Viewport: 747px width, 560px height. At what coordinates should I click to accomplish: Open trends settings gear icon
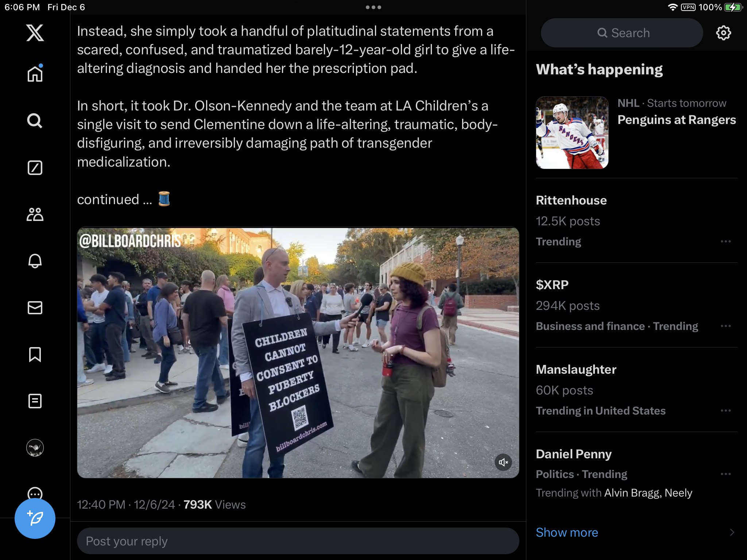pos(724,33)
